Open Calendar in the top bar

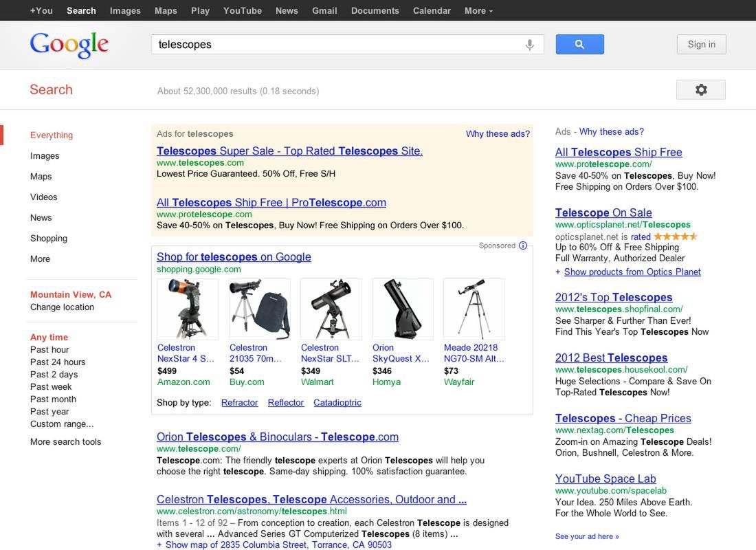point(432,10)
